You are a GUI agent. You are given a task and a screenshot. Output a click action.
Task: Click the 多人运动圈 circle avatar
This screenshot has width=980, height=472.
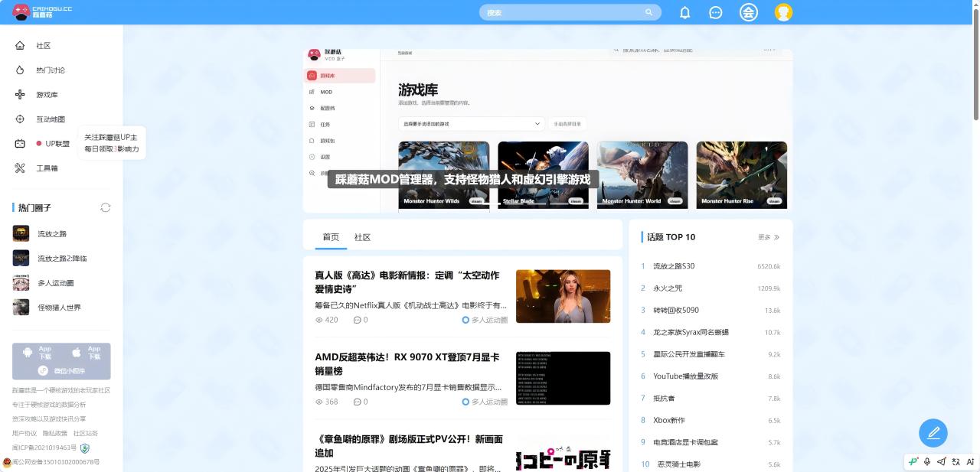tap(21, 283)
